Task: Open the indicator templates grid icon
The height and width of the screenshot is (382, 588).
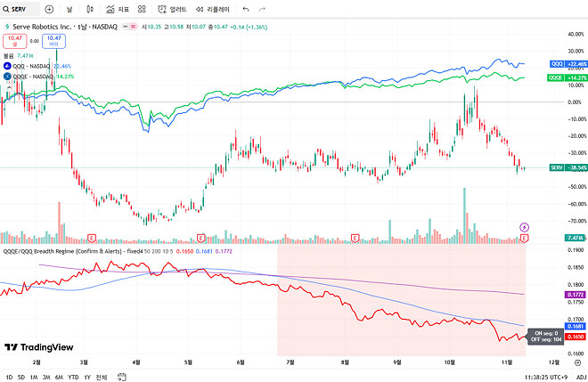Action: pyautogui.click(x=142, y=10)
